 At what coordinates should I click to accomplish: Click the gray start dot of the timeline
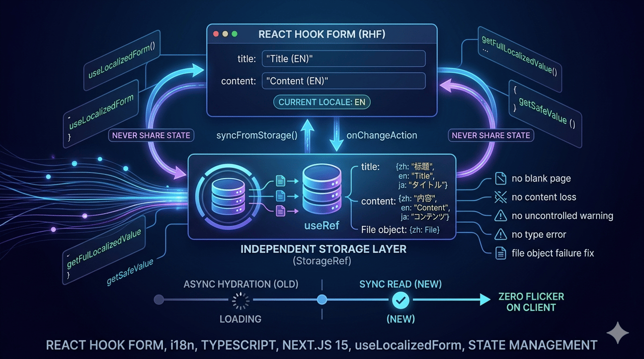(159, 300)
